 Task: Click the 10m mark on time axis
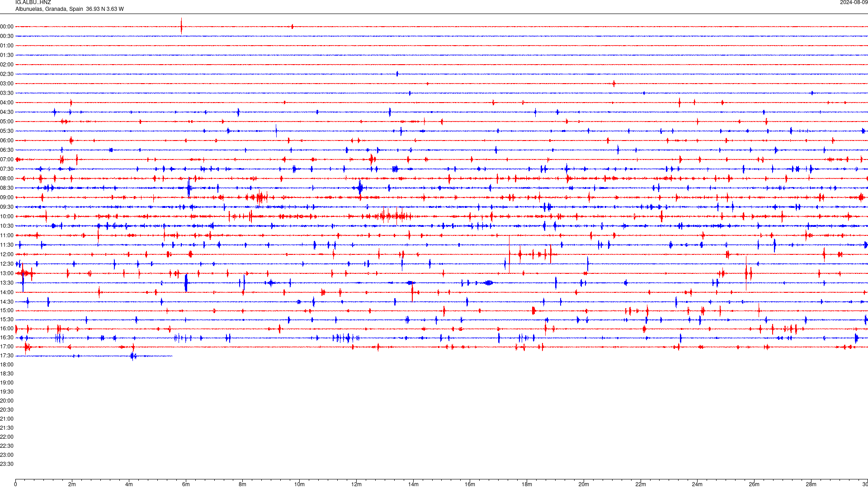point(299,484)
